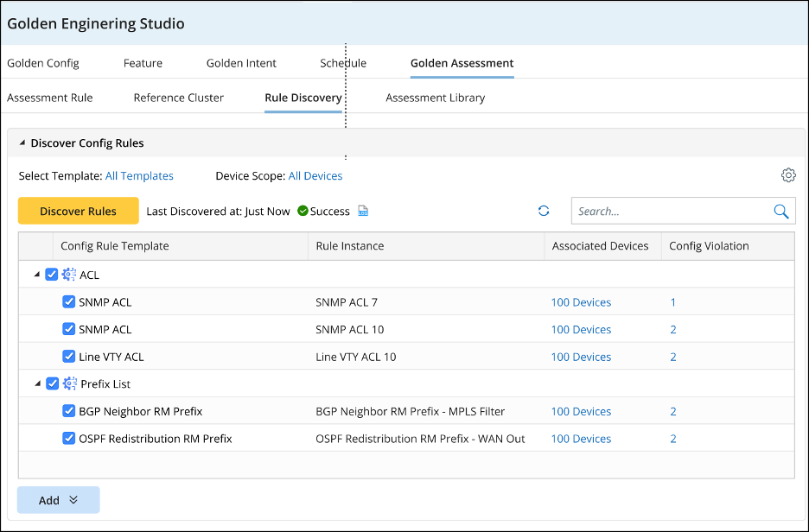Open settings gear icon in Discover Config Rules
809x532 pixels.
(x=787, y=175)
